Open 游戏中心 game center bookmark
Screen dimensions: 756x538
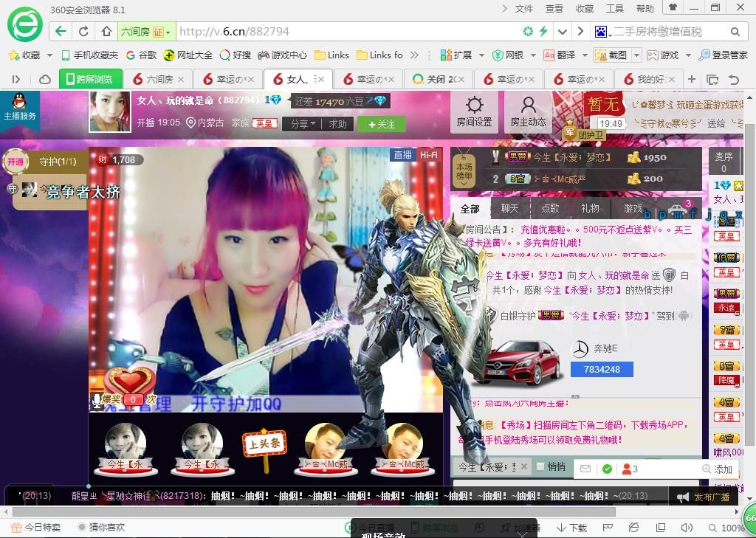tap(283, 55)
